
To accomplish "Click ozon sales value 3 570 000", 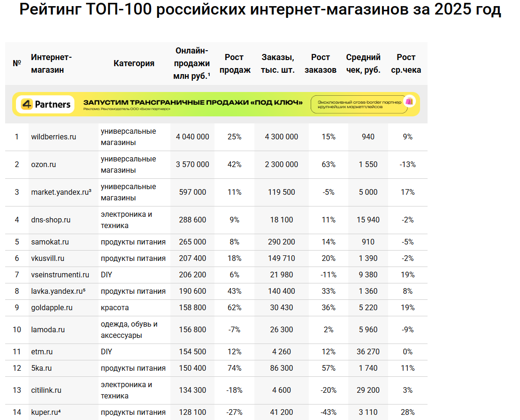I will click(192, 164).
